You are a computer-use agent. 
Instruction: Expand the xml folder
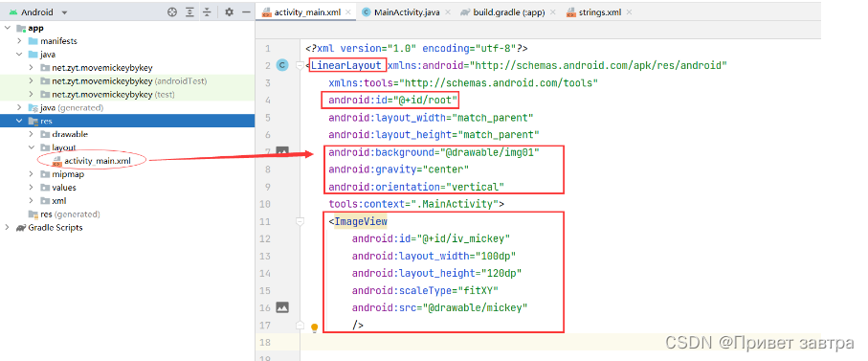point(31,200)
